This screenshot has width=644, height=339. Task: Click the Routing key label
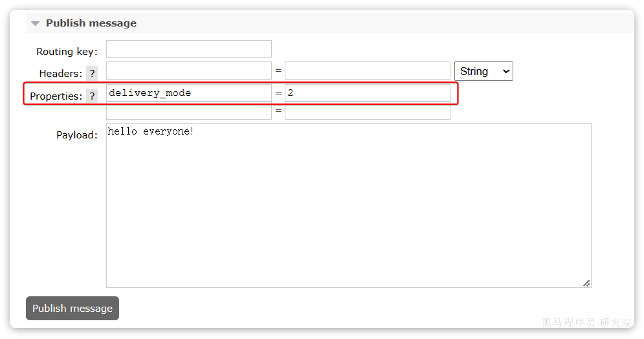click(x=67, y=51)
